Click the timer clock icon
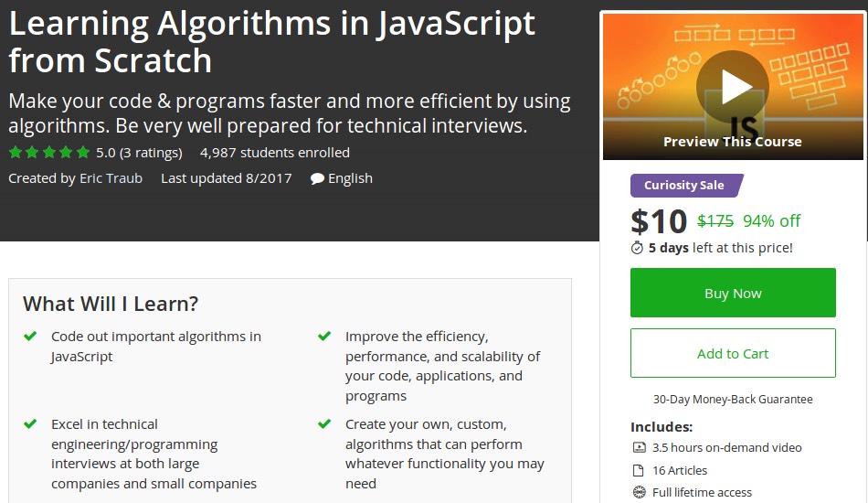Screen dimensions: 868x503 click(x=638, y=248)
